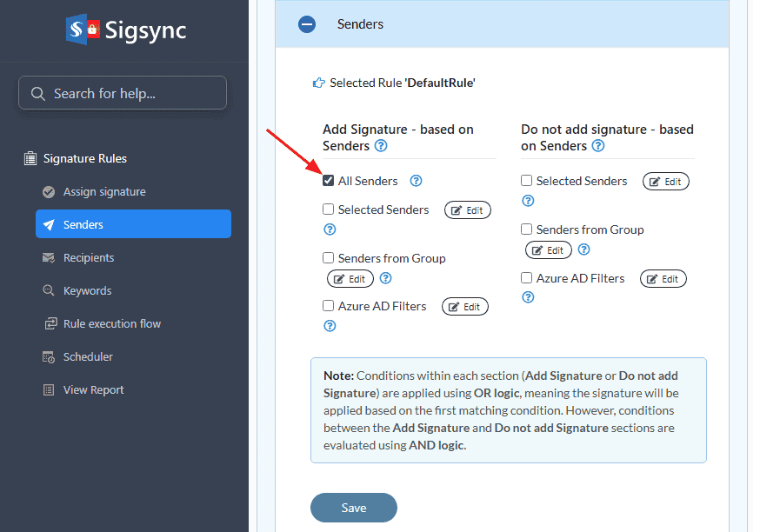Go to Assign signature page
Image resolution: width=760 pixels, height=532 pixels.
coord(103,192)
